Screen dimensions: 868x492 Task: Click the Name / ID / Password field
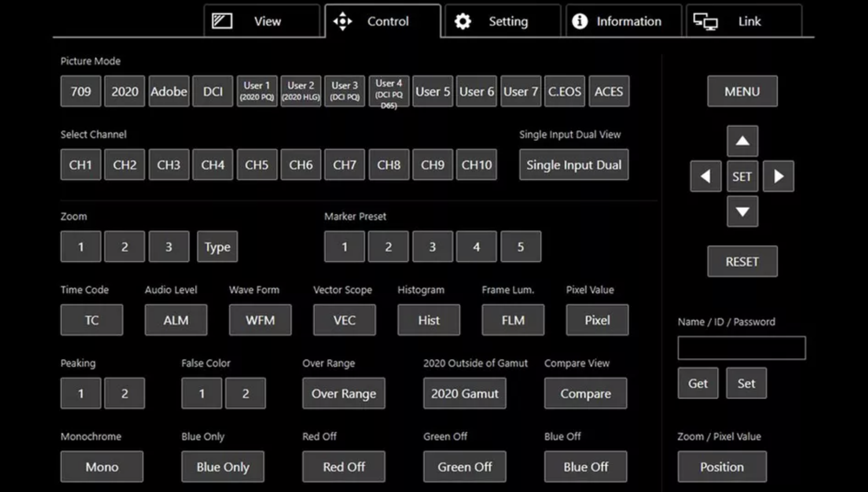point(741,348)
